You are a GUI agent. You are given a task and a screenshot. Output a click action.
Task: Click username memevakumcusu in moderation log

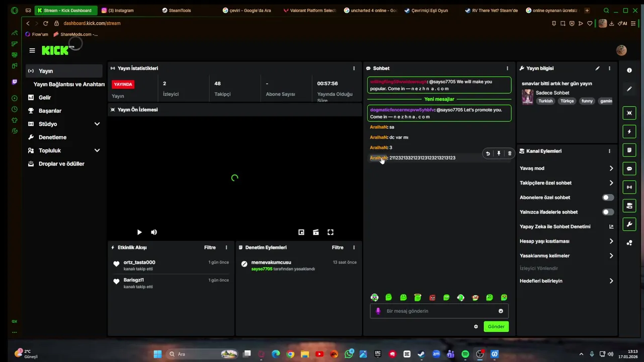(271, 262)
